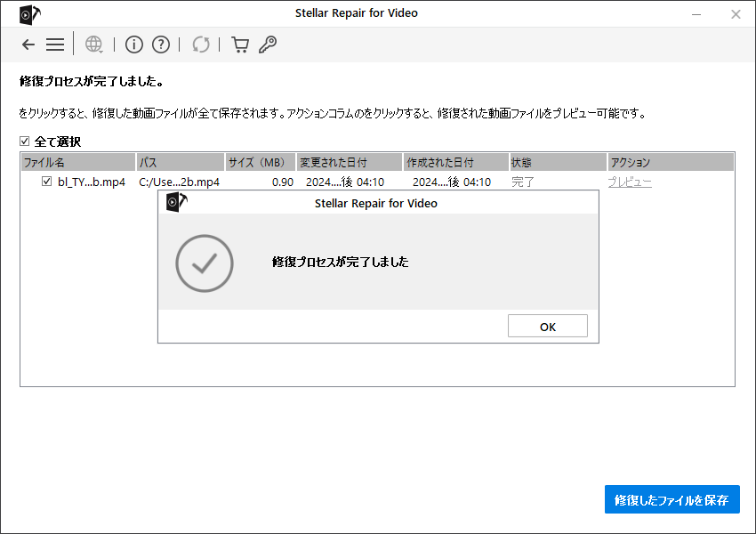Click the checkmark circle icon in dialog

tap(205, 263)
